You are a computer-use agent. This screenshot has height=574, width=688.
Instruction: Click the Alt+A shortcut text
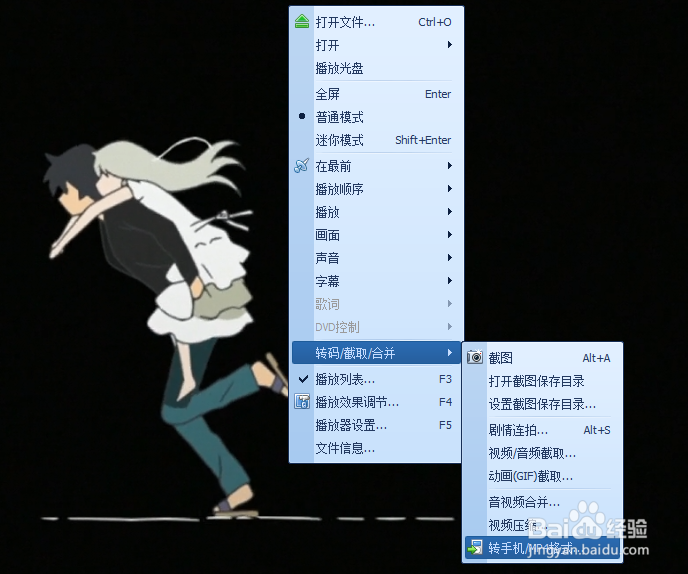tap(596, 358)
